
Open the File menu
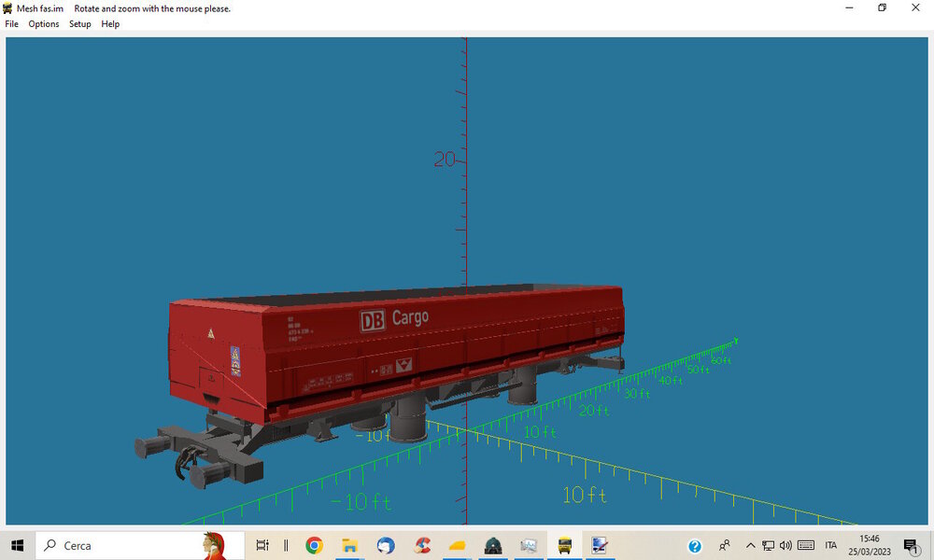11,24
